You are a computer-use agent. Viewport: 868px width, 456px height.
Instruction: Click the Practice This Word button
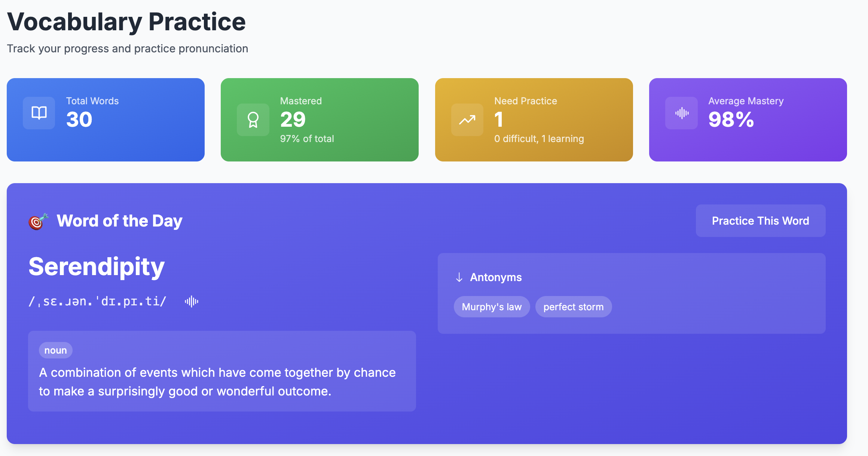pyautogui.click(x=761, y=221)
